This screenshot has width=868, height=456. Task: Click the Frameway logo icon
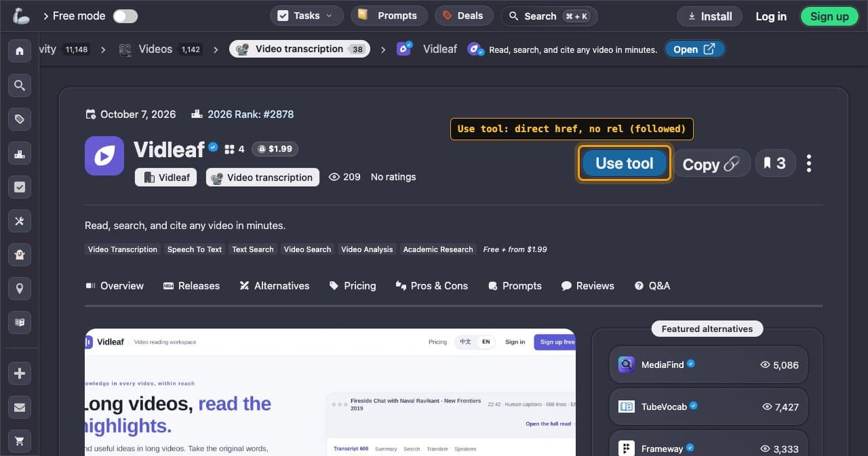[627, 449]
